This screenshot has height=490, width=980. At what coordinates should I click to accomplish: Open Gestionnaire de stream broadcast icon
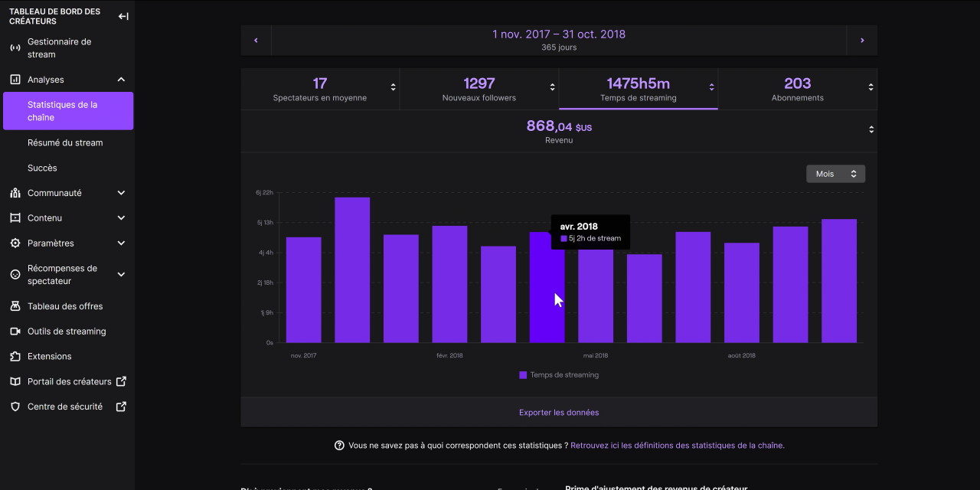15,48
